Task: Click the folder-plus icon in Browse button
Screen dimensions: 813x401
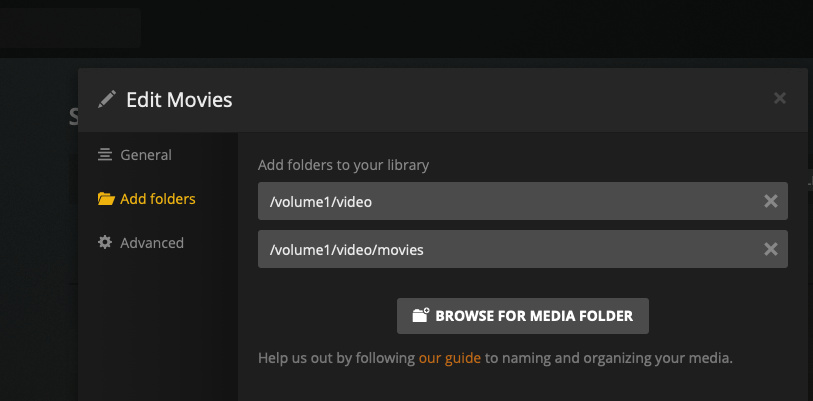Action: point(420,315)
